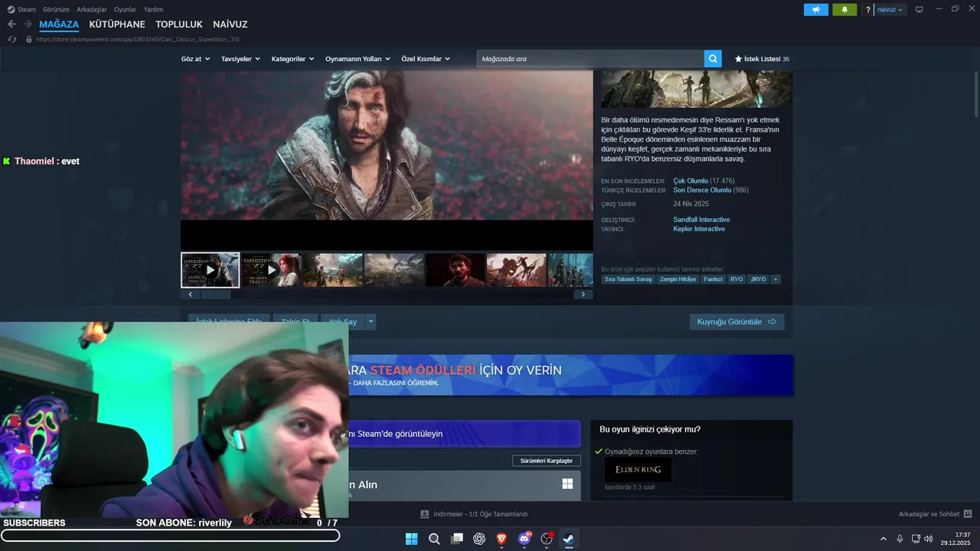Open the Yardım menu
The width and height of the screenshot is (980, 551).
coord(153,9)
